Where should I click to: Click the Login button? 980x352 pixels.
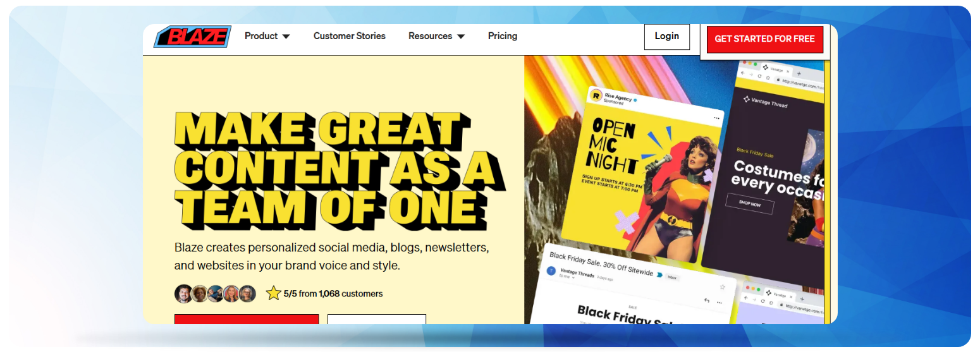pos(666,37)
